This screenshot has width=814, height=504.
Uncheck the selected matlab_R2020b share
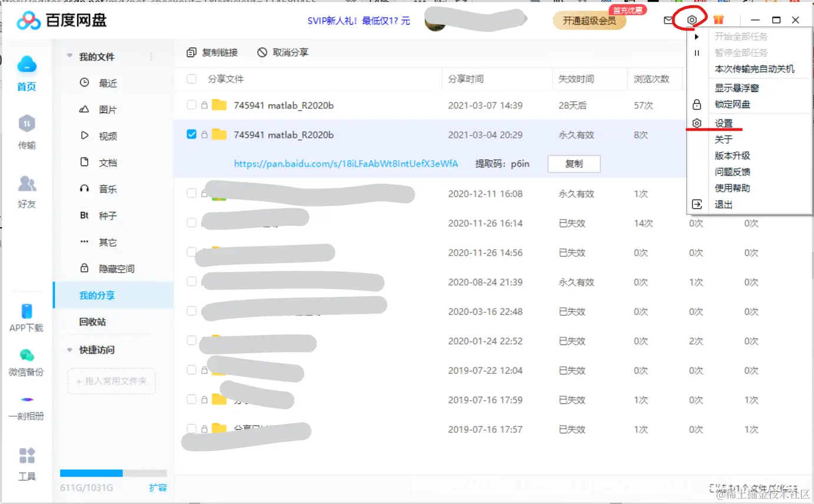click(191, 134)
